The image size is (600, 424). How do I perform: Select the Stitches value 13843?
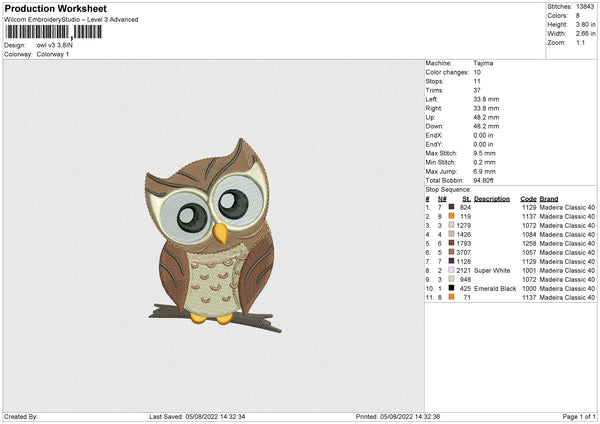585,7
